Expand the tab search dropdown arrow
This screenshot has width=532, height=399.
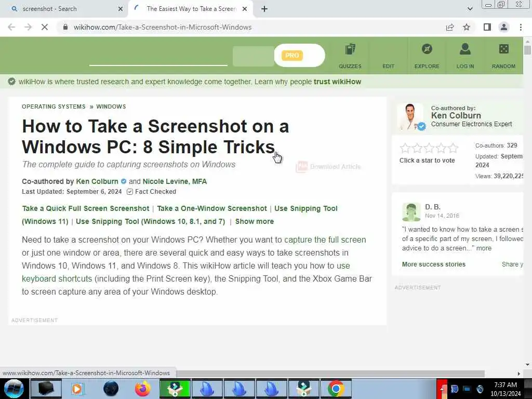point(470,9)
